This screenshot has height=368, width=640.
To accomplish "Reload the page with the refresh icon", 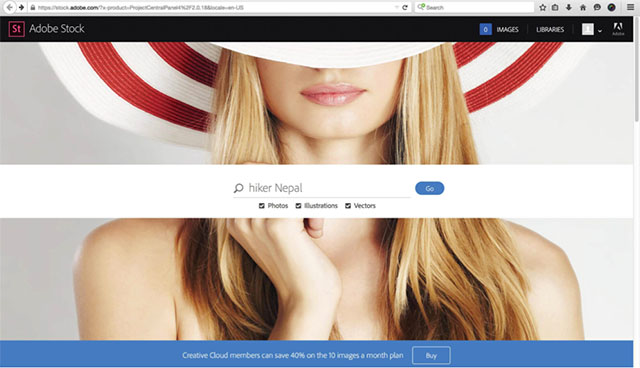I will click(x=405, y=7).
